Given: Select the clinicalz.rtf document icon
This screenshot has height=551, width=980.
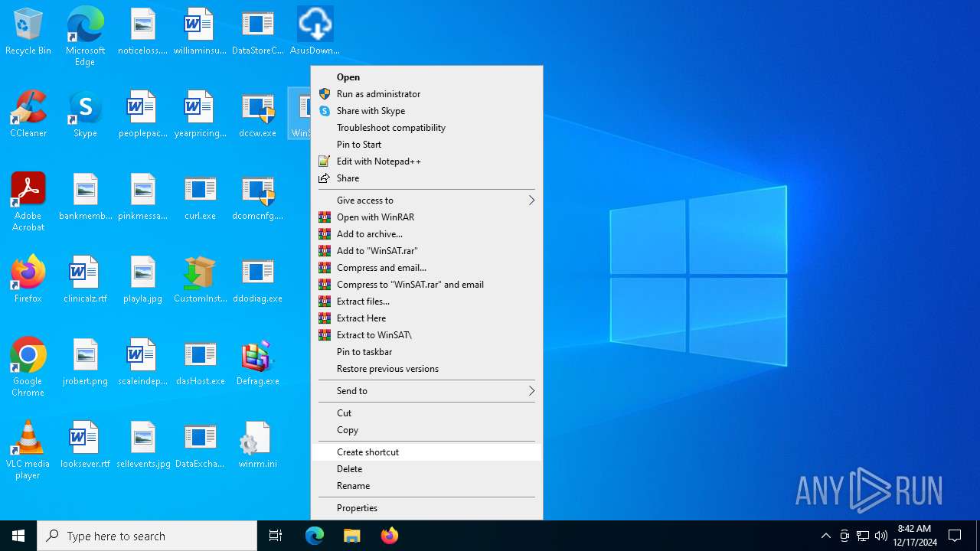Looking at the screenshot, I should click(85, 280).
